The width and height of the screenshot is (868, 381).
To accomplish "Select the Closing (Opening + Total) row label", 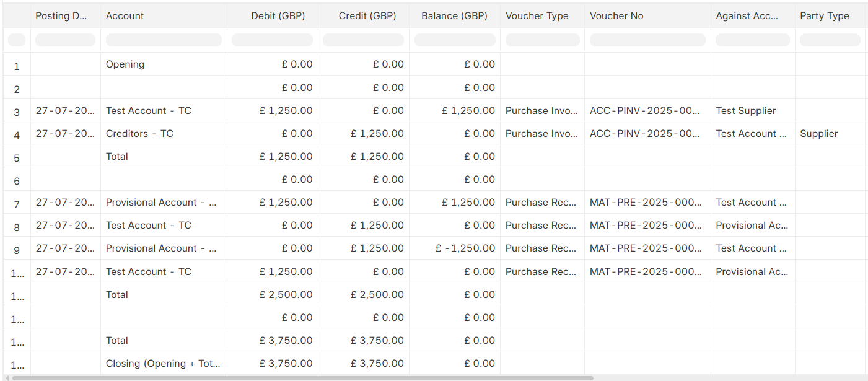I will 163,364.
